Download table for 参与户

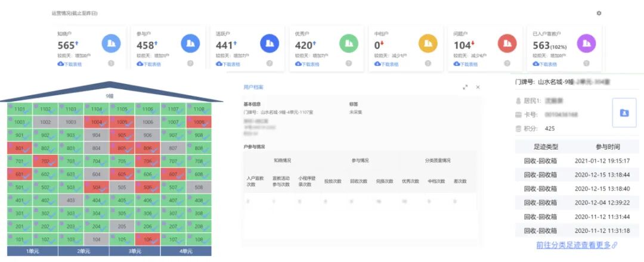pyautogui.click(x=148, y=64)
